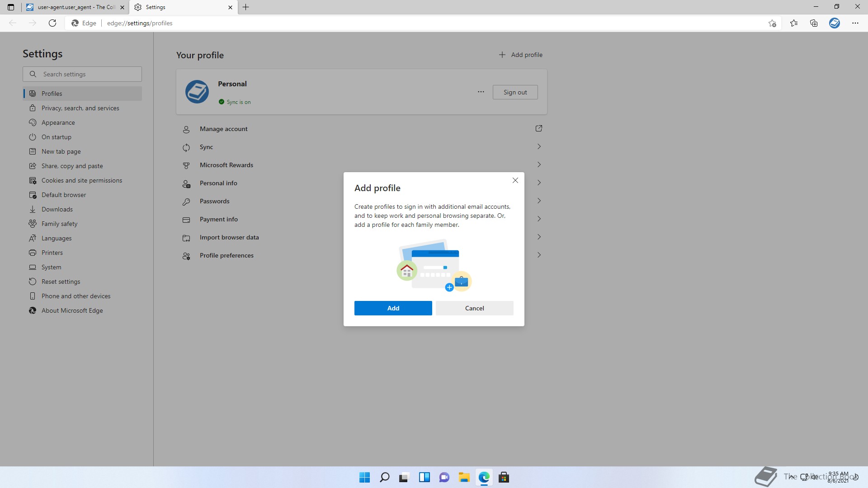Open Task View on taskbar
The image size is (868, 488).
click(x=404, y=477)
